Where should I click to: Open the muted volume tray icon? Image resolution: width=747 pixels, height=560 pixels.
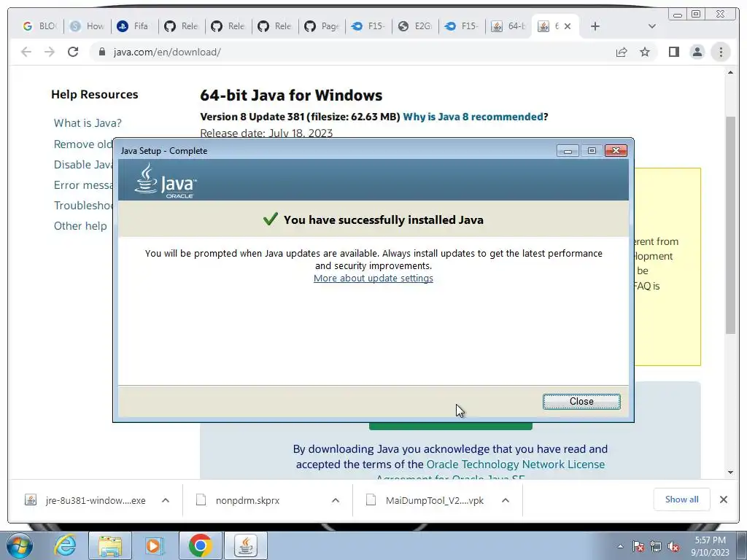[673, 546]
